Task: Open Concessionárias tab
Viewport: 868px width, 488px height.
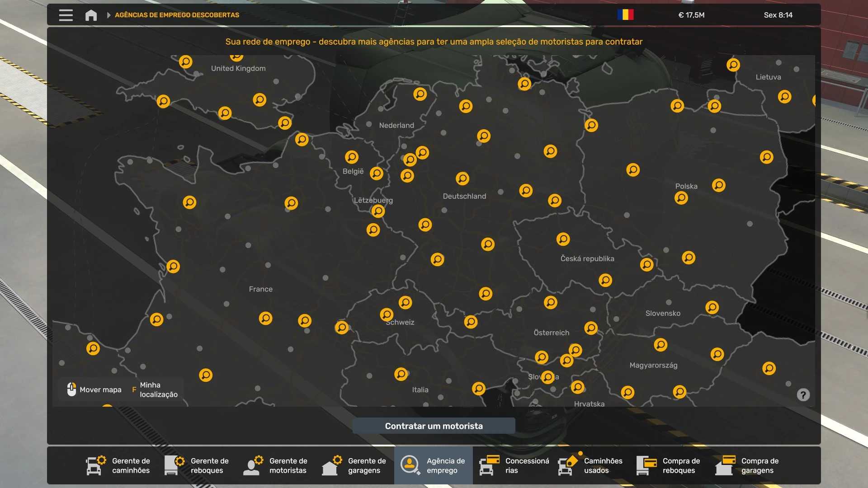Action: (x=514, y=465)
